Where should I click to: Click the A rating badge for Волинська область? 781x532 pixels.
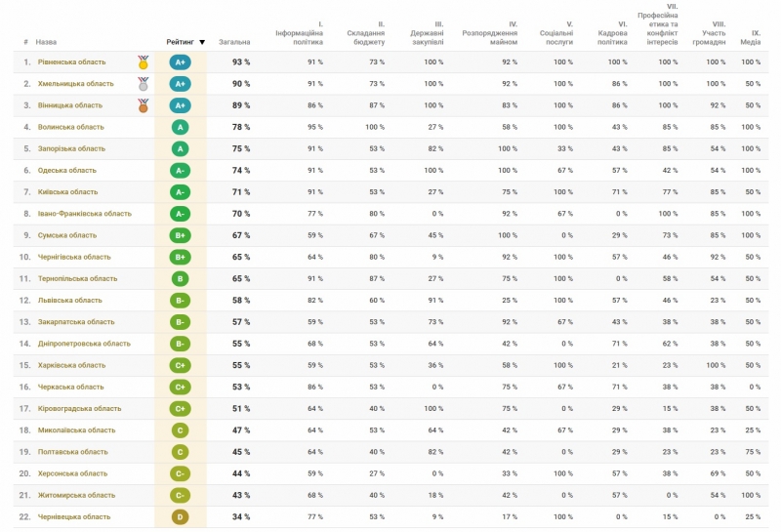click(180, 127)
